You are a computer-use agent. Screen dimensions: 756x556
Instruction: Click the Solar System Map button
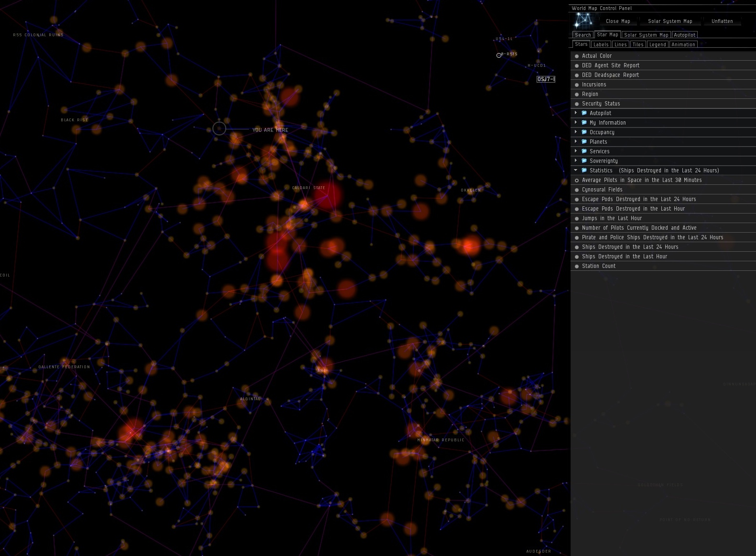pyautogui.click(x=670, y=21)
